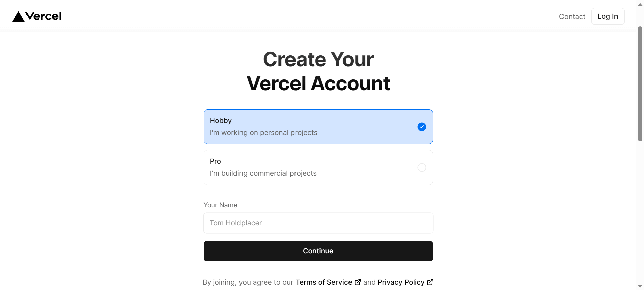Open the Contact link in the header
Image resolution: width=644 pixels, height=290 pixels.
click(x=572, y=17)
